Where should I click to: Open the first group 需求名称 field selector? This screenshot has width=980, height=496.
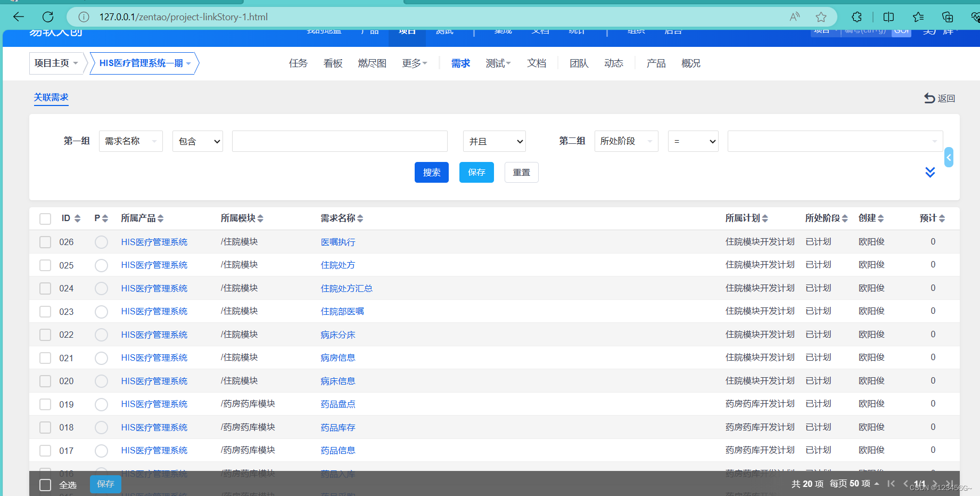(x=131, y=141)
